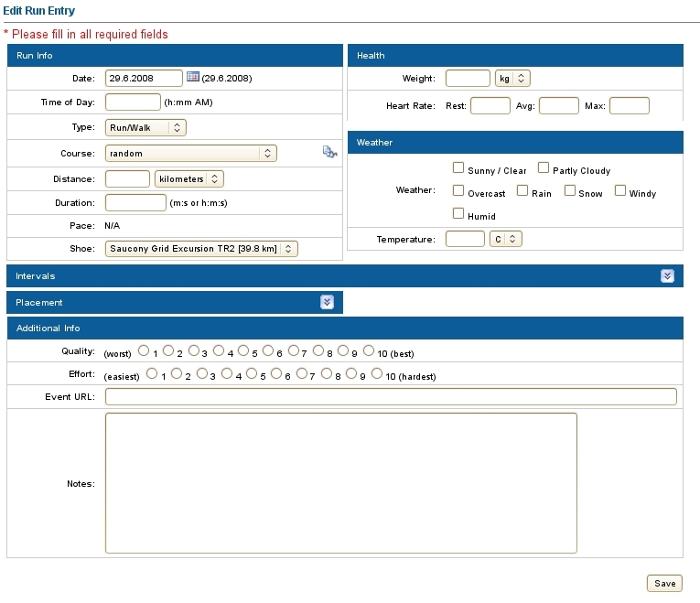700x603 pixels.
Task: Click the average heart rate field
Action: [x=559, y=106]
